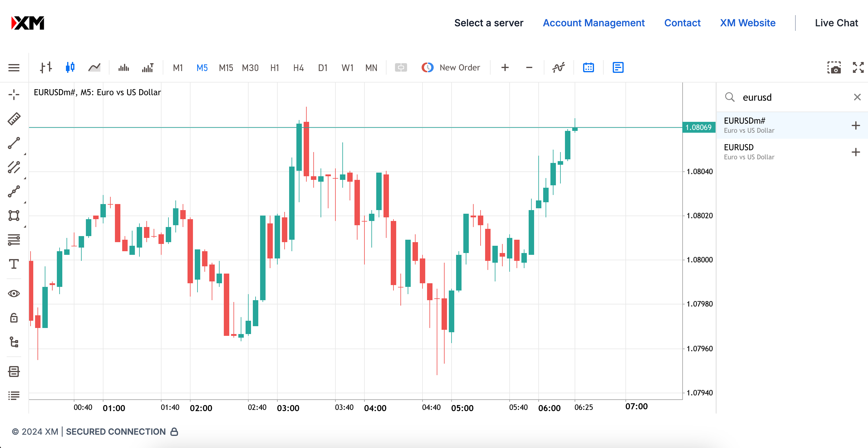Expand the shapes tool options
868x448 pixels.
tap(25, 227)
